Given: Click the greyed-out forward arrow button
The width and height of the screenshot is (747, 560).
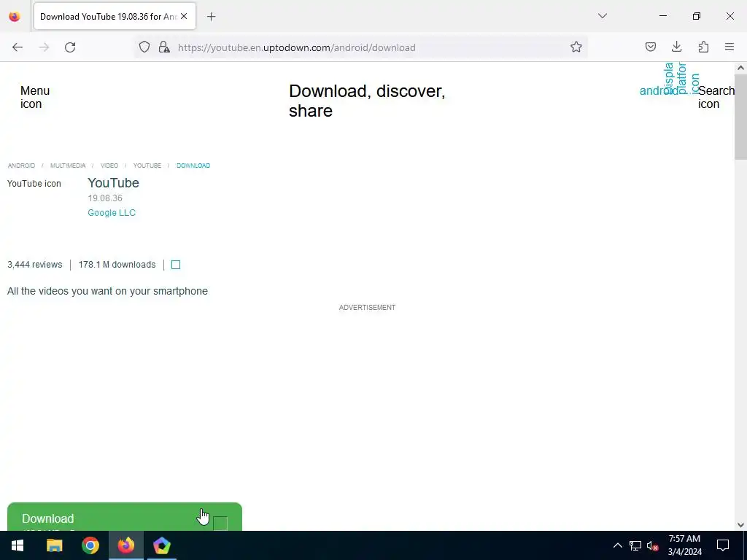Looking at the screenshot, I should tap(44, 47).
